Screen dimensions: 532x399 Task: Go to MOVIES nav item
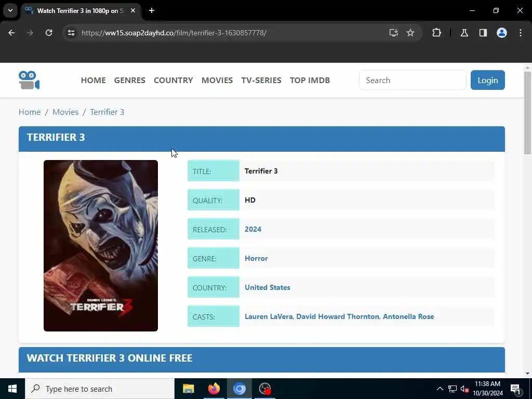tap(217, 81)
